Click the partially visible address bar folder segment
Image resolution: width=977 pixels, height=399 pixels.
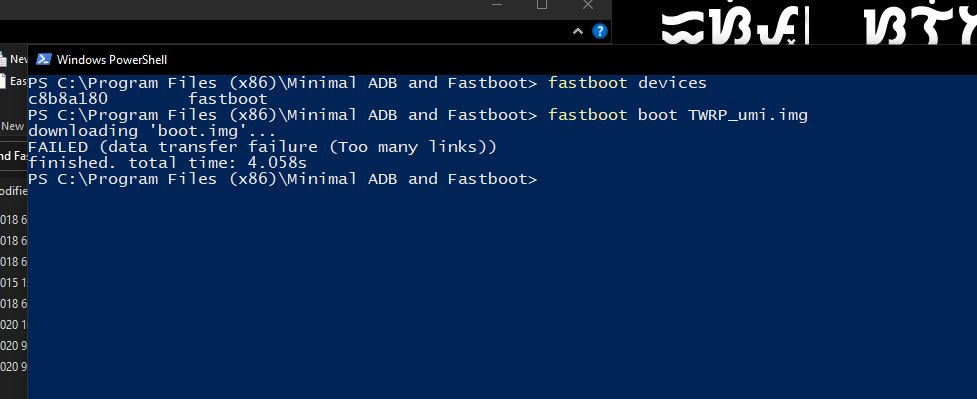[x=13, y=156]
